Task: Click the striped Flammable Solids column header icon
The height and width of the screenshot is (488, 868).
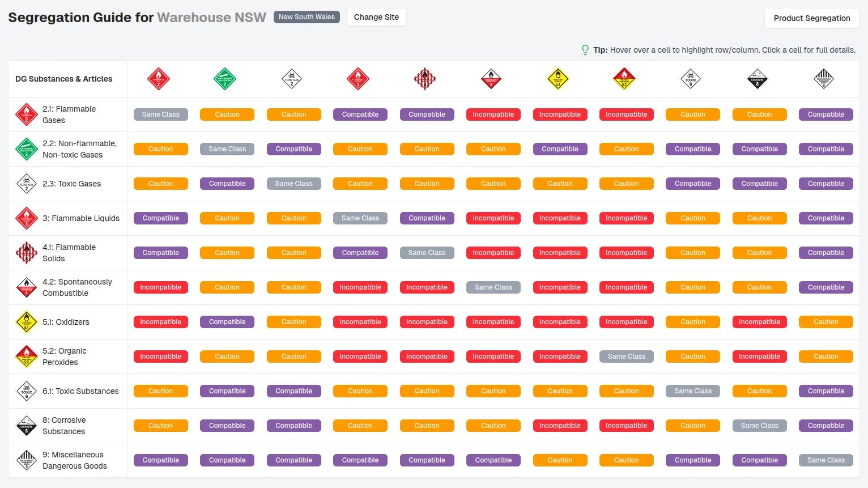Action: (425, 79)
